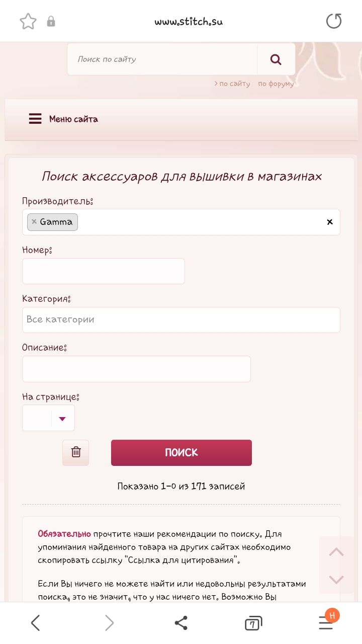Open the browser tabs switcher
362x644 pixels.
tap(253, 623)
